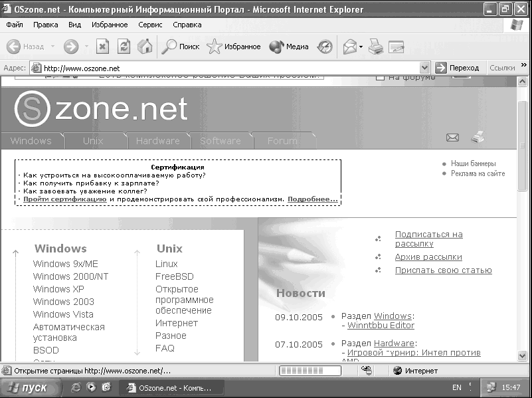Image resolution: width=532 pixels, height=398 pixels.
Task: Click the printer icon on OSzone page header
Action: [478, 137]
